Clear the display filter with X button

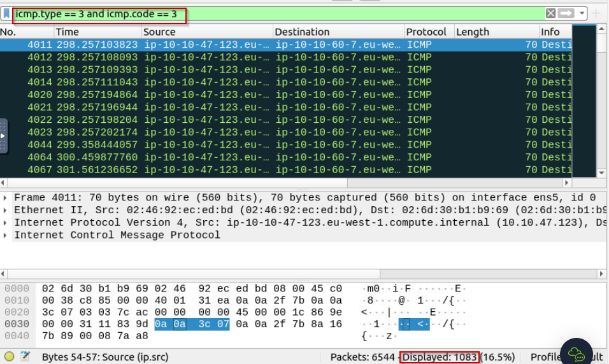click(x=550, y=13)
